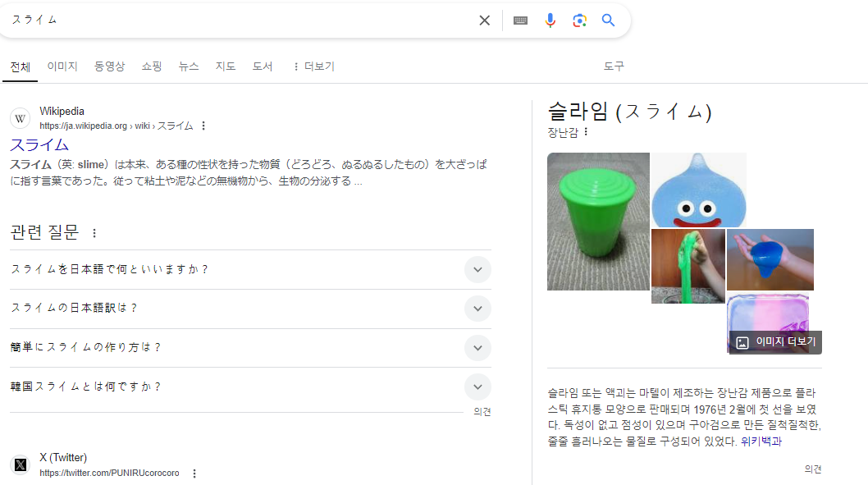Click the magnifying glass search icon
The width and height of the screenshot is (868, 485).
click(608, 20)
